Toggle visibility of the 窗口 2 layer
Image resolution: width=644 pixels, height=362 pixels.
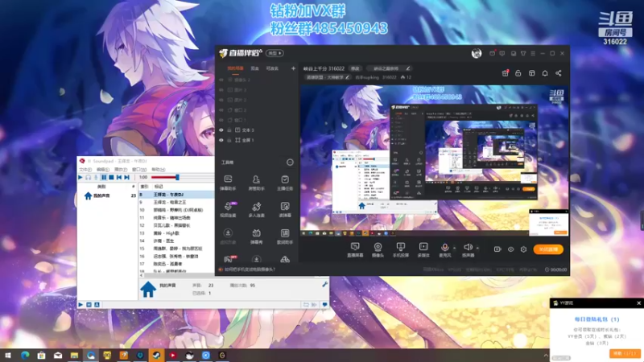click(221, 110)
